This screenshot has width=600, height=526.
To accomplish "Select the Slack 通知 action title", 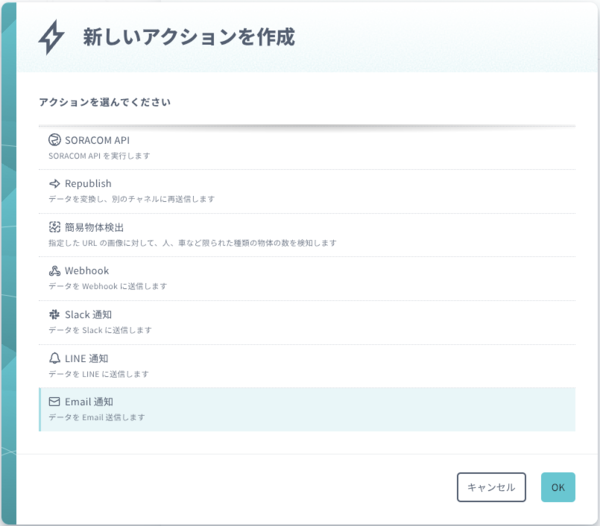I will click(88, 314).
